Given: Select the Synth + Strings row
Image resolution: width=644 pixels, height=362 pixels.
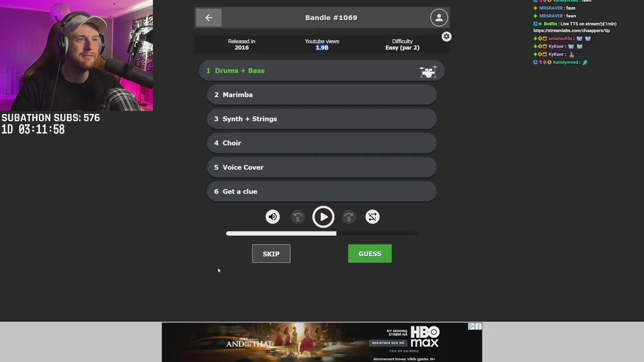Looking at the screenshot, I should tap(322, 119).
